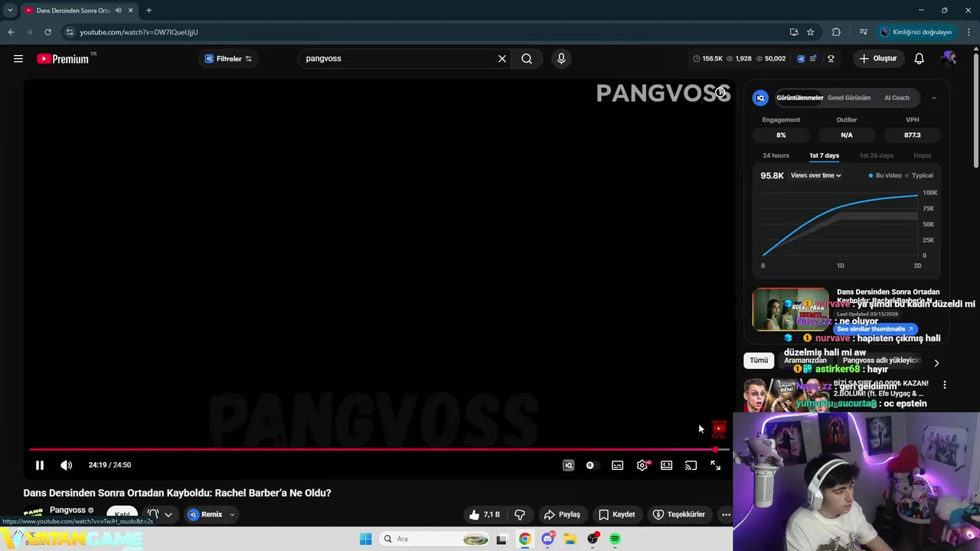The width and height of the screenshot is (980, 551).
Task: Click the Oluştur create button
Action: tap(877, 59)
